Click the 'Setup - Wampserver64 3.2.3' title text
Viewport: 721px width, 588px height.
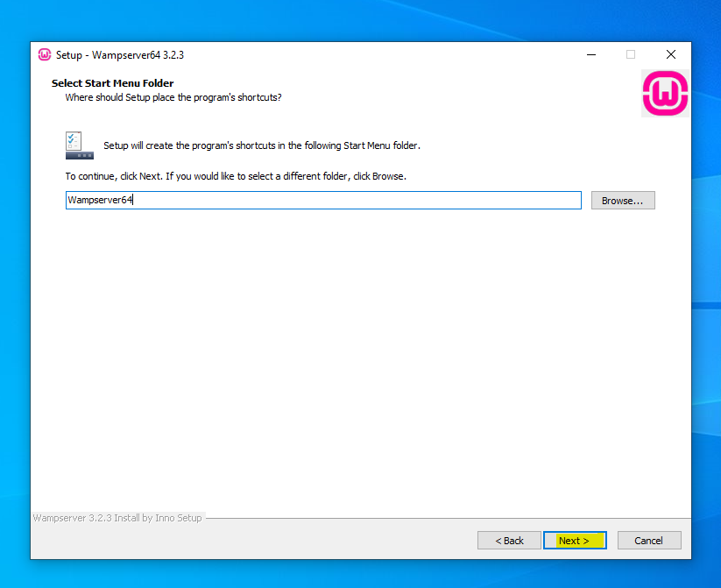coord(120,55)
